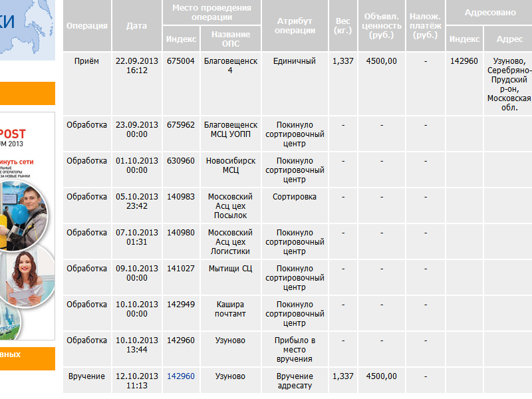The image size is (532, 399).
Task: Click 'Налож. платёж (руб.)' header
Action: tap(426, 26)
